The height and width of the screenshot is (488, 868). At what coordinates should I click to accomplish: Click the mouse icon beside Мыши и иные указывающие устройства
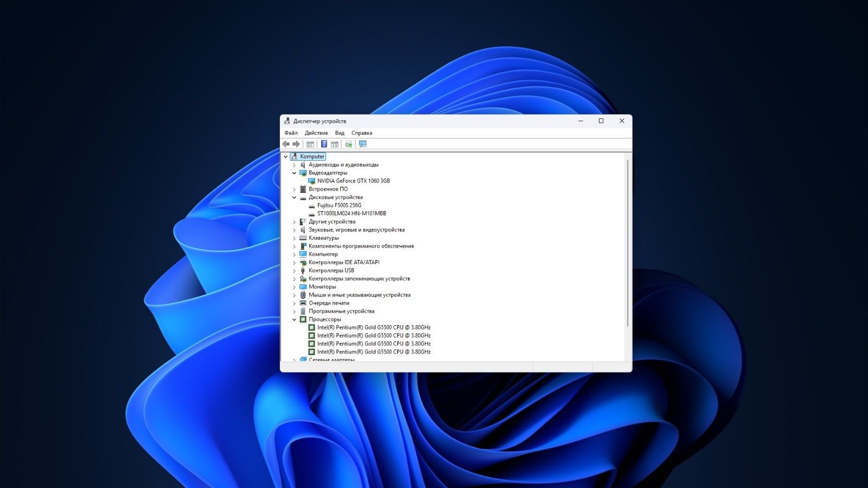pyautogui.click(x=303, y=295)
